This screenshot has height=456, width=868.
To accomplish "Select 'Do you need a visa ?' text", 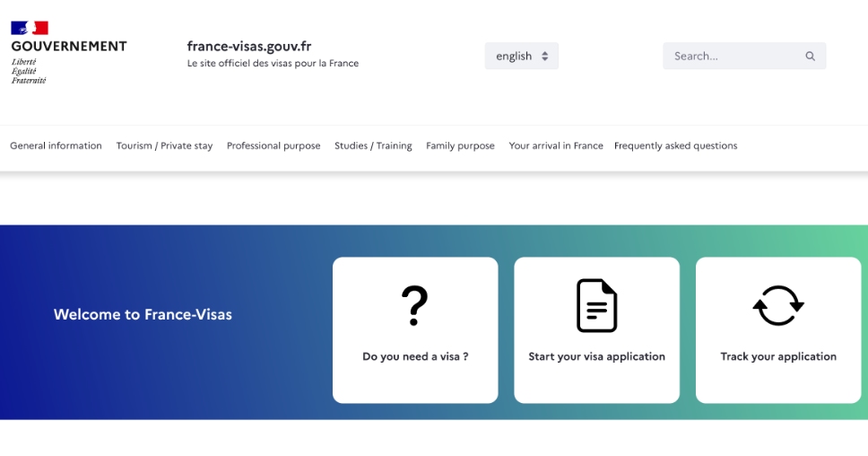I will [415, 356].
